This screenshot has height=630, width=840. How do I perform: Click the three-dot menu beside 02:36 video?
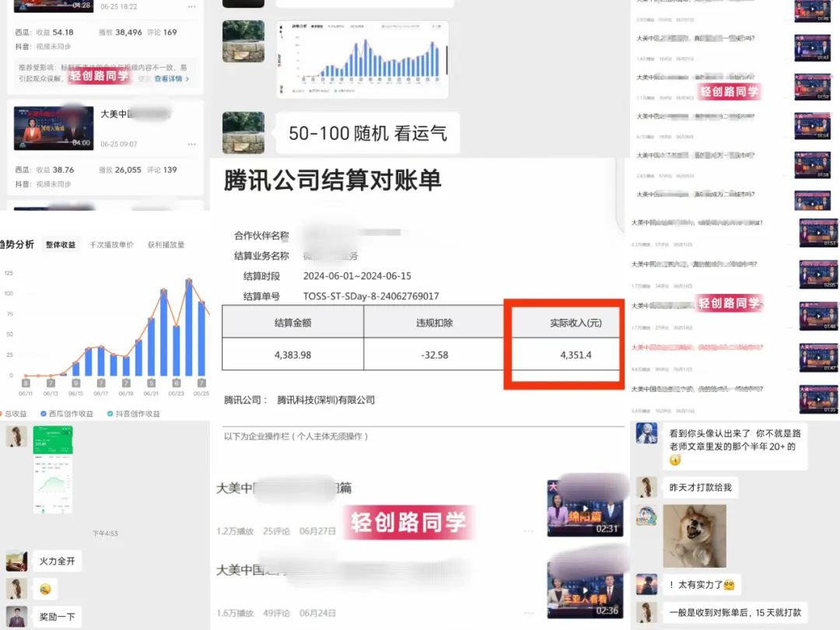tap(529, 614)
